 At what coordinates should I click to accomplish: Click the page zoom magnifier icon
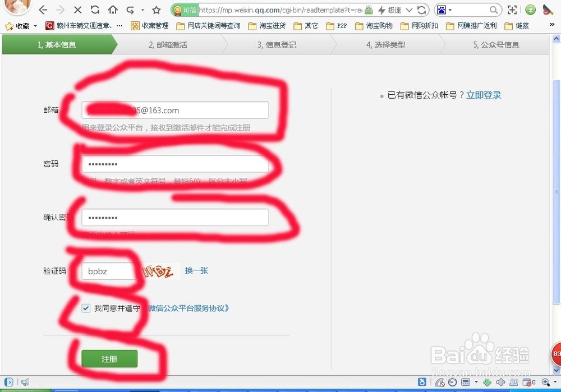[x=546, y=382]
